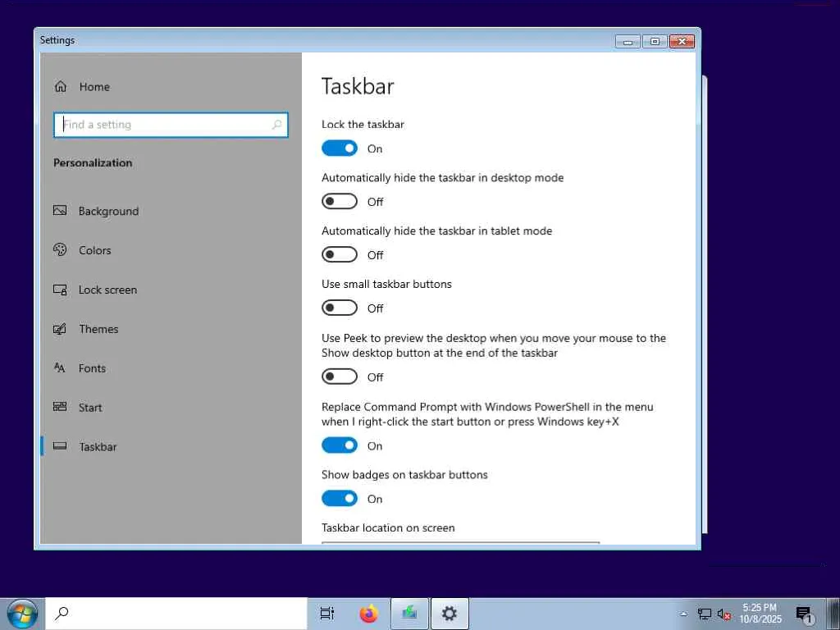840x630 pixels.
Task: Click the Show desktop button at the far end of the taskbar
Action: 834,614
